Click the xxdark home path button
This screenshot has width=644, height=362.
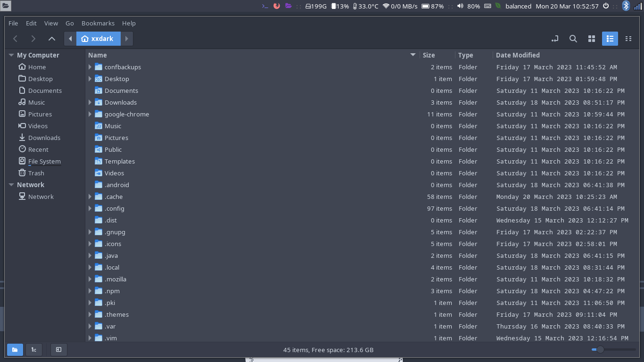(98, 39)
